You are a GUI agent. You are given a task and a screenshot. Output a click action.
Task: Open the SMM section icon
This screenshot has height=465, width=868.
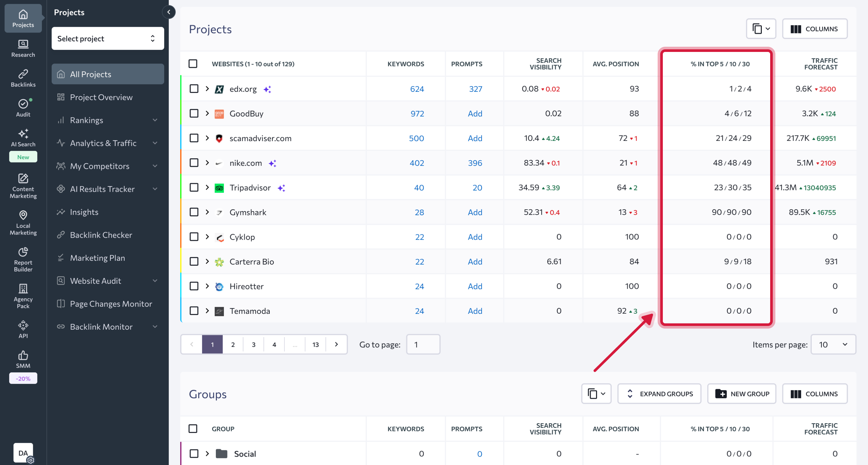point(23,359)
